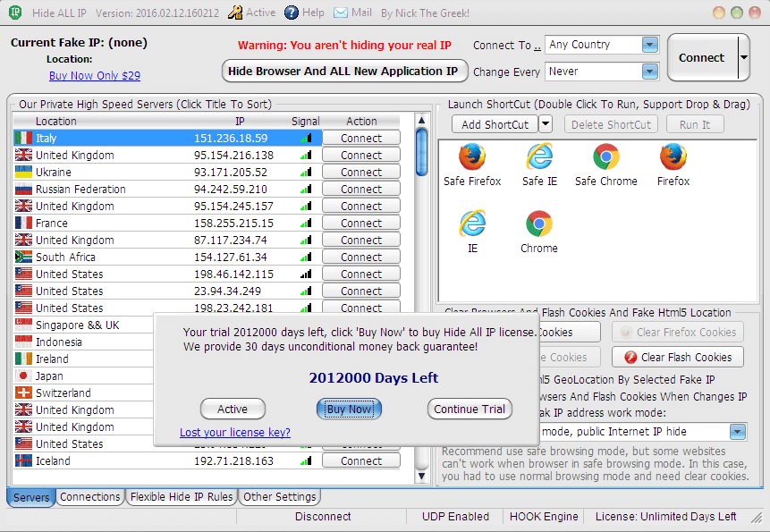This screenshot has height=532, width=770.
Task: Click the large Connect button
Action: click(702, 57)
